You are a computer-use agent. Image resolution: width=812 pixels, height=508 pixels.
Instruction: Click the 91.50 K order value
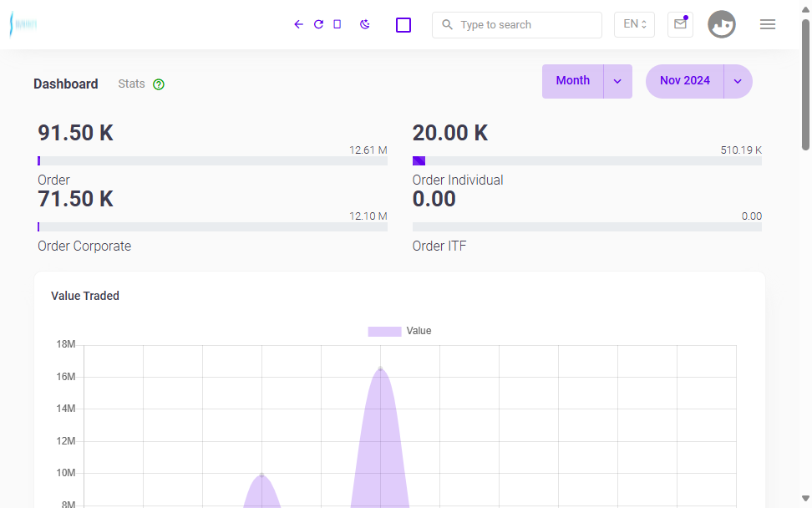(76, 133)
